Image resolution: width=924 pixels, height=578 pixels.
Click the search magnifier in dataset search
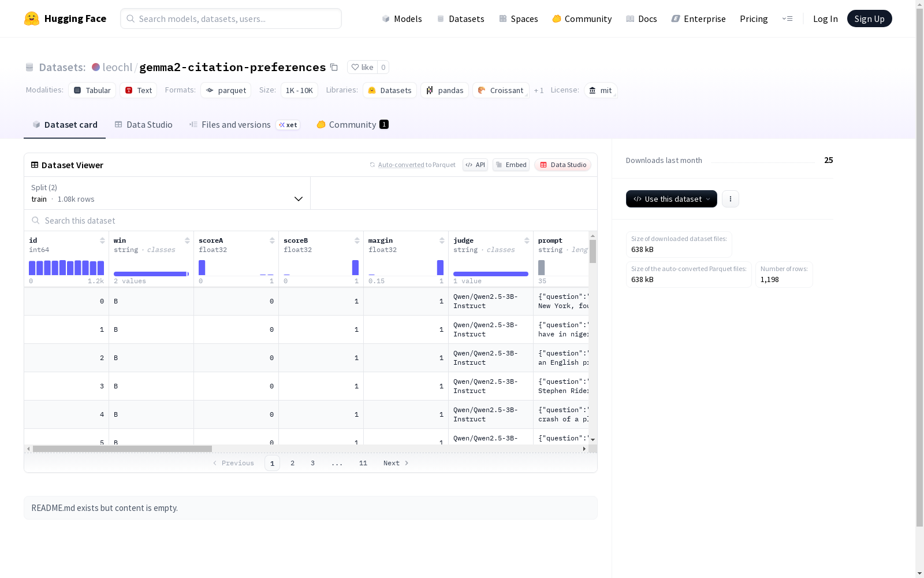click(x=36, y=220)
